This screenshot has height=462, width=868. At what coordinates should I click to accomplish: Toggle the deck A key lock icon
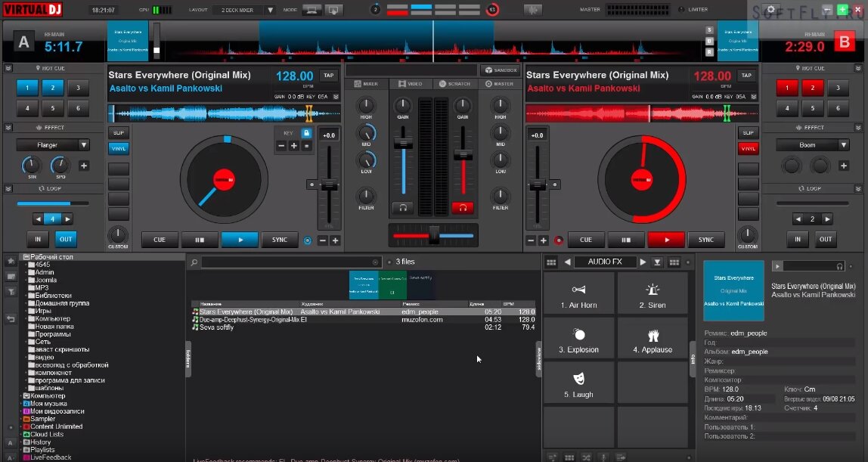point(306,133)
